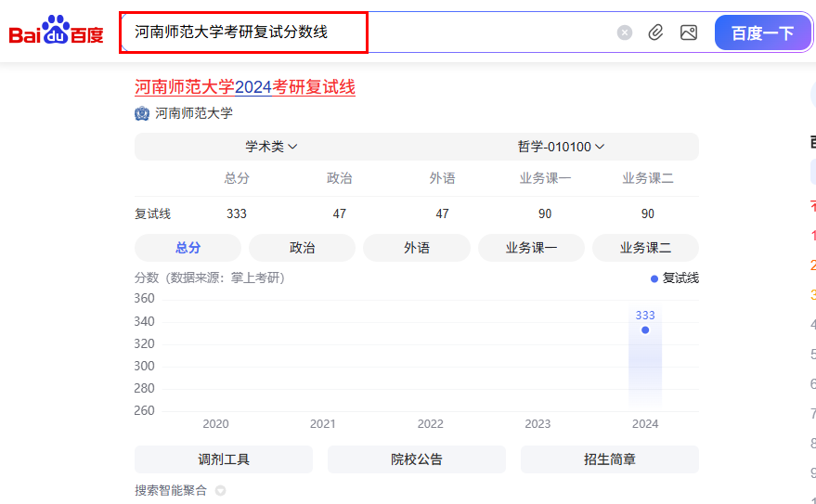Clear the search box text
The height and width of the screenshot is (504, 816).
[x=625, y=32]
